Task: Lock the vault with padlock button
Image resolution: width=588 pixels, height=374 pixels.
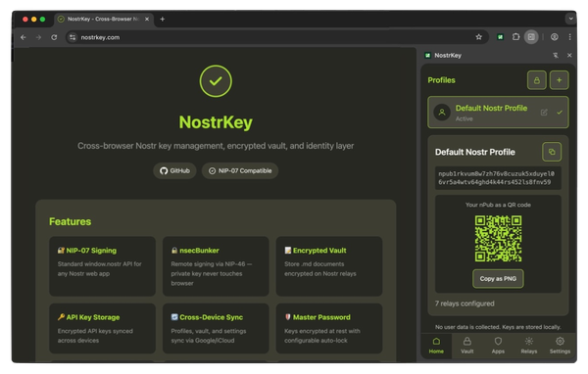Action: (537, 80)
